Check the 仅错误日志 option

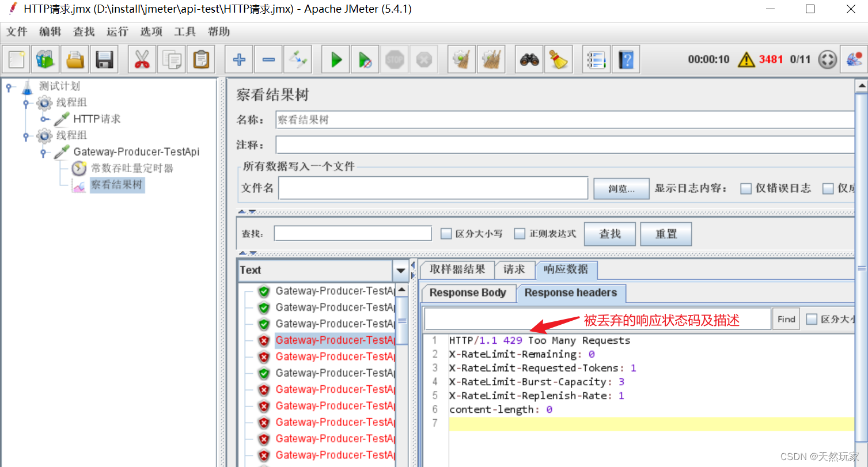tap(746, 188)
